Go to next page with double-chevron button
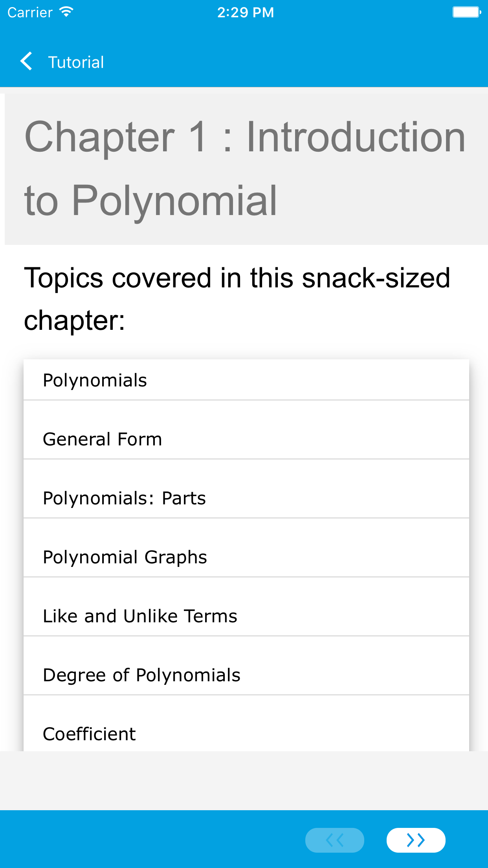The height and width of the screenshot is (868, 488). (x=416, y=840)
